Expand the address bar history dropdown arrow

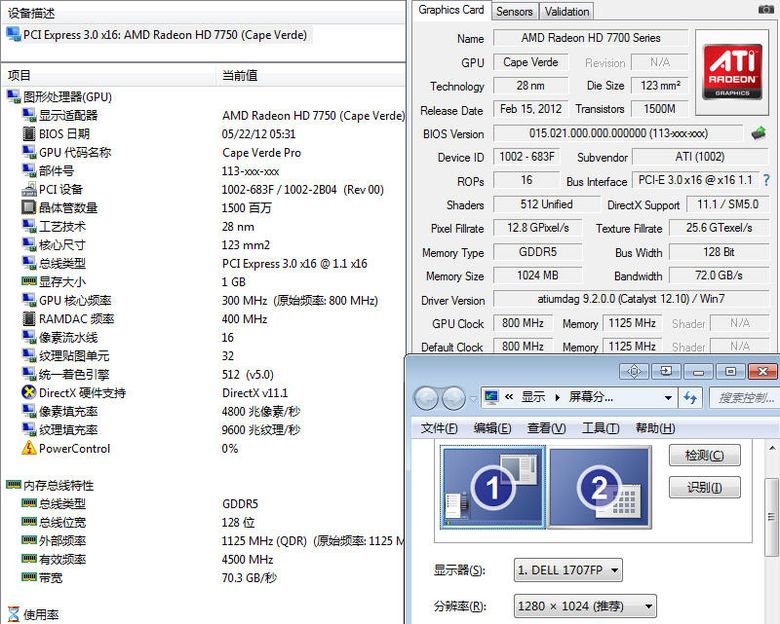click(668, 398)
